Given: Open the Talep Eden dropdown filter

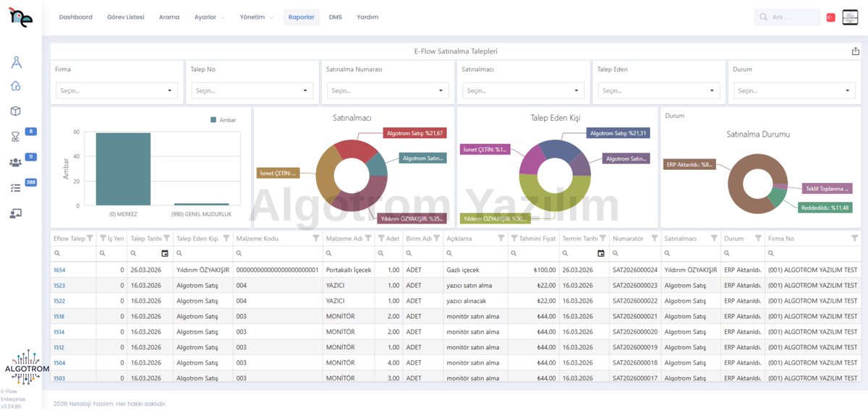Looking at the screenshot, I should pos(659,90).
